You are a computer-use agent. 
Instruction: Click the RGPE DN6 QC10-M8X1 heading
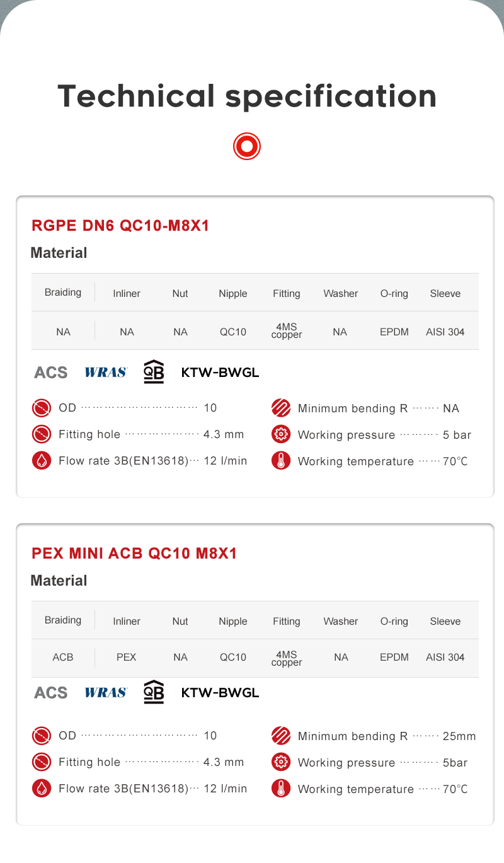click(120, 226)
